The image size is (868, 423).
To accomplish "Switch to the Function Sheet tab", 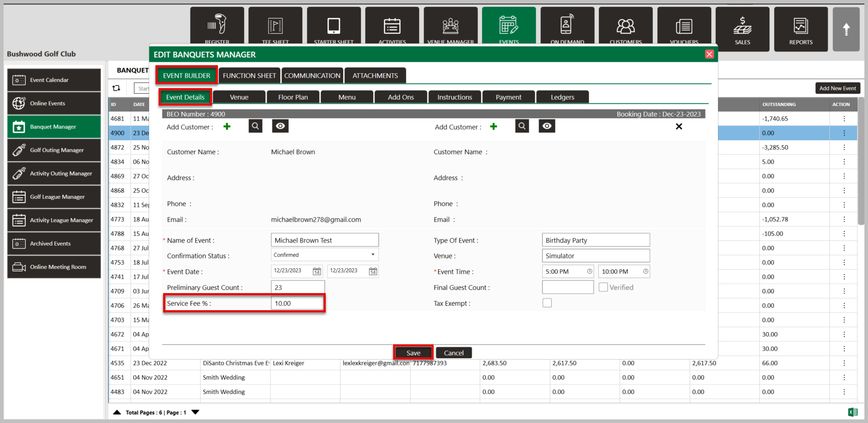I will pyautogui.click(x=249, y=76).
